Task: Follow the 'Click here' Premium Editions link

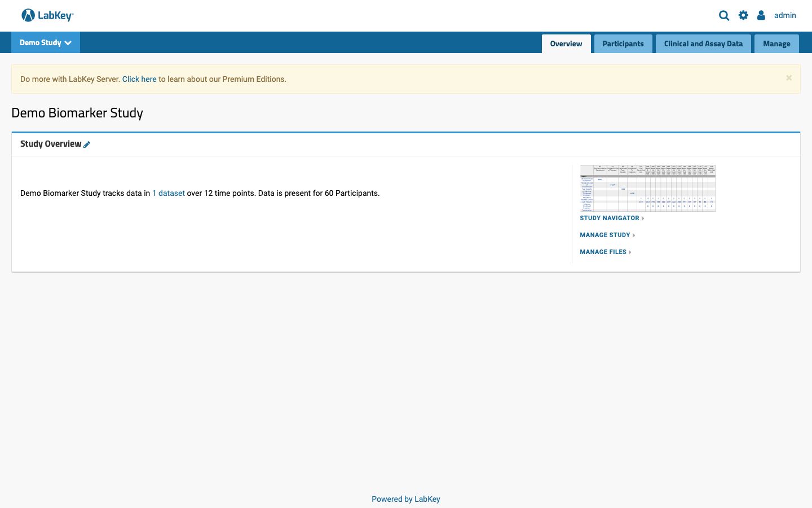Action: click(x=139, y=79)
